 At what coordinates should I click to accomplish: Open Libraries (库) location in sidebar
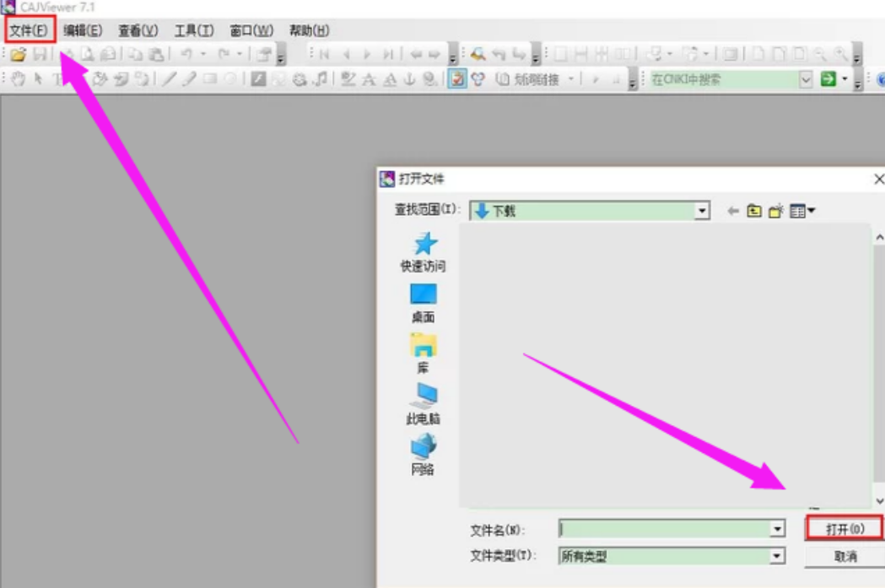[x=423, y=353]
